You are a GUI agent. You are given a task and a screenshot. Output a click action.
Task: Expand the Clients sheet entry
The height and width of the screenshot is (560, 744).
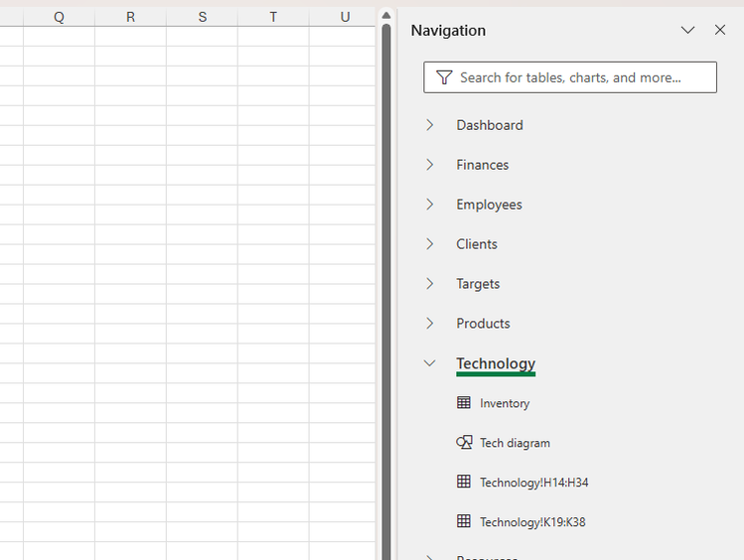430,243
